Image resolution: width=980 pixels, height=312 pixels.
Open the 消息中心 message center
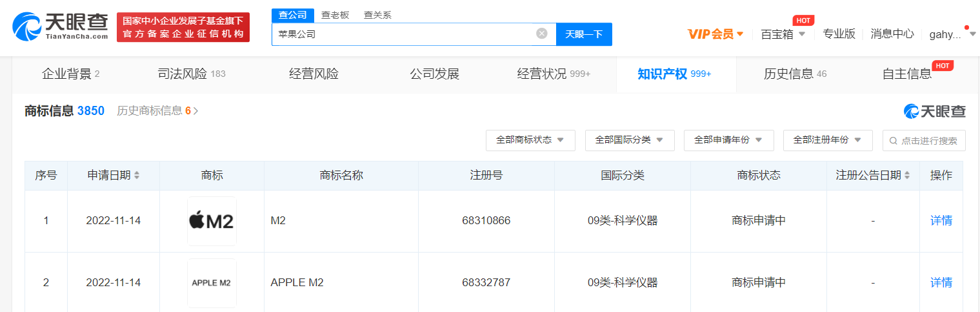click(x=892, y=34)
